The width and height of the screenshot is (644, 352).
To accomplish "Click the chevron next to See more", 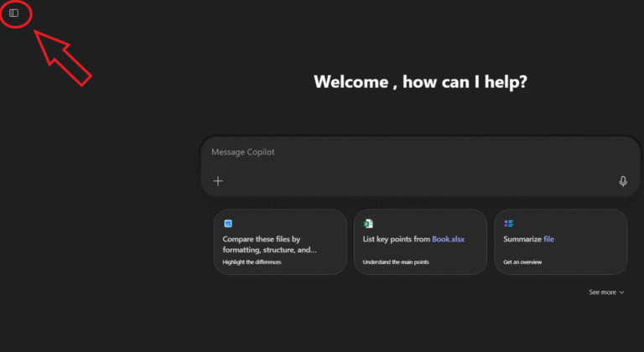I will (621, 292).
